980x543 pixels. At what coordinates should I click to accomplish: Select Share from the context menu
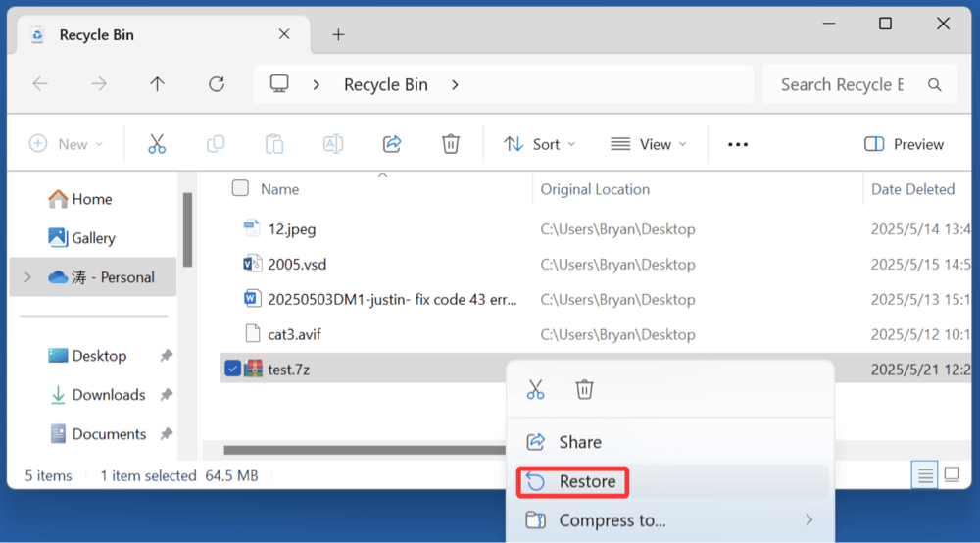point(672,442)
